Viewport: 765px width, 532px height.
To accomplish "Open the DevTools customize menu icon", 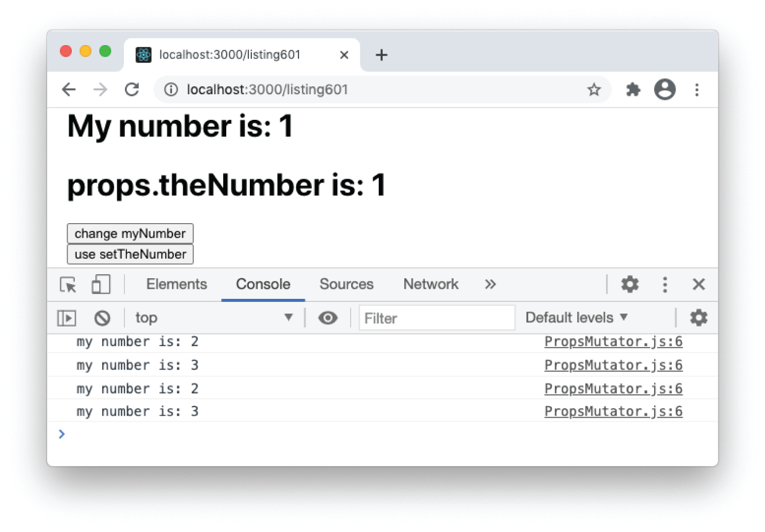I will point(665,284).
